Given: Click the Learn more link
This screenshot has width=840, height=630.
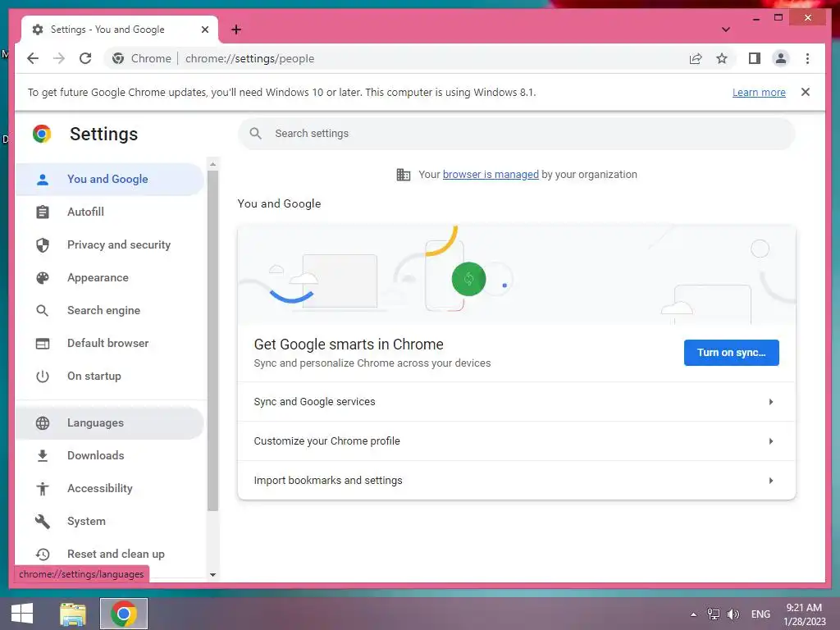Looking at the screenshot, I should [x=759, y=92].
